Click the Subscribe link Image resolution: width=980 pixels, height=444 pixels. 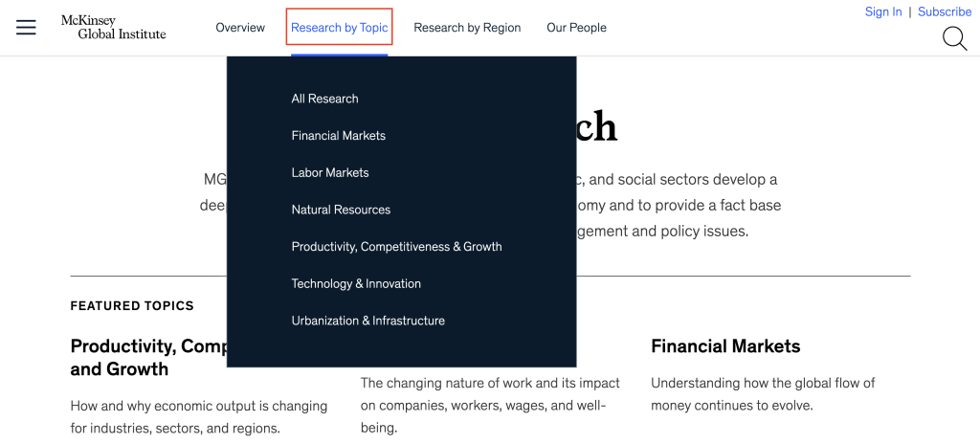(x=945, y=11)
